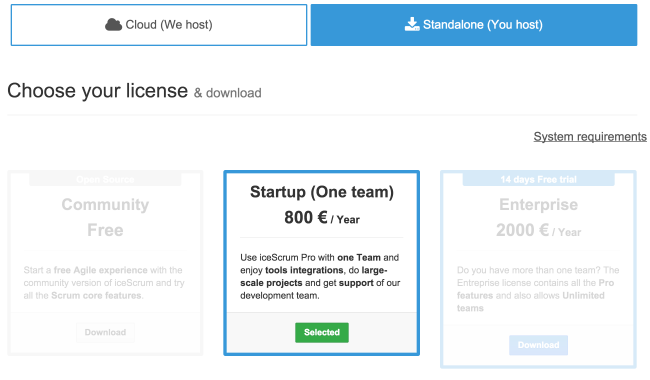Choose the Community license card title
Image resolution: width=650 pixels, height=380 pixels.
pyautogui.click(x=105, y=204)
